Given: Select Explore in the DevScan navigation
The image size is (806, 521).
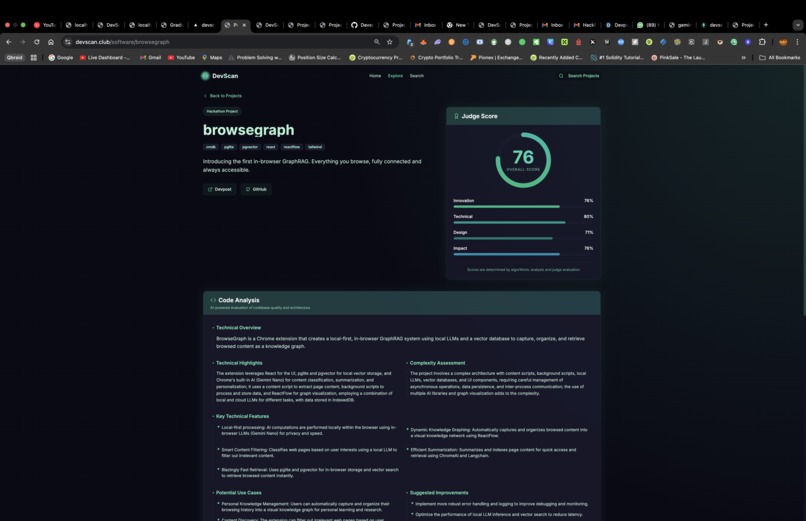Looking at the screenshot, I should click(x=395, y=76).
